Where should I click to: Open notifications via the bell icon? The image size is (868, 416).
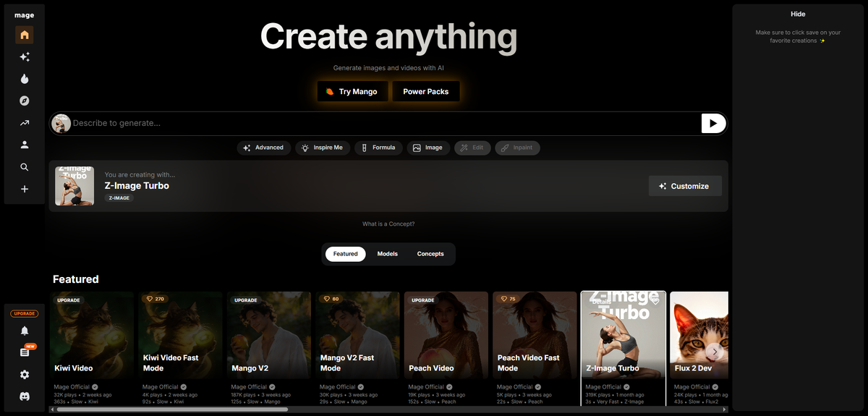click(x=25, y=331)
